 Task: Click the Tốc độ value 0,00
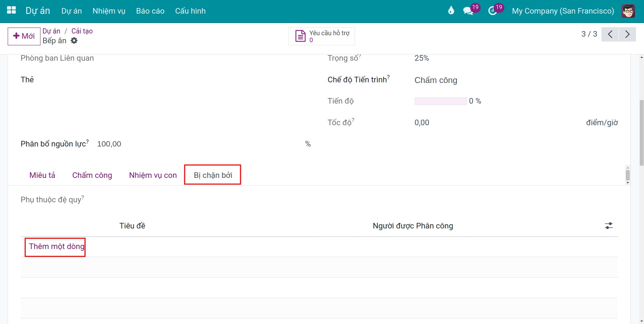(422, 123)
